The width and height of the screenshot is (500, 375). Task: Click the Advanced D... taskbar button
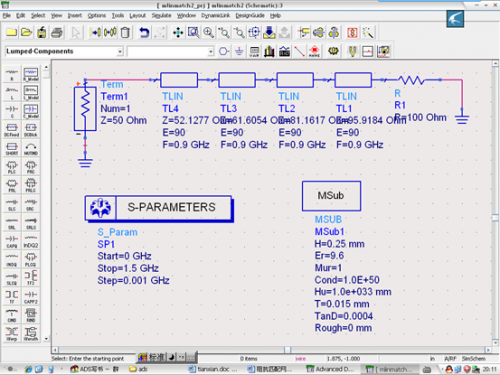point(331,369)
